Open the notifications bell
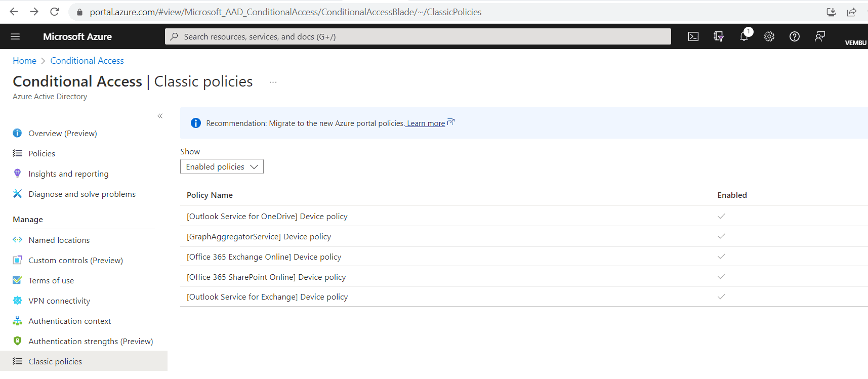Viewport: 868px width, 379px height. click(744, 36)
